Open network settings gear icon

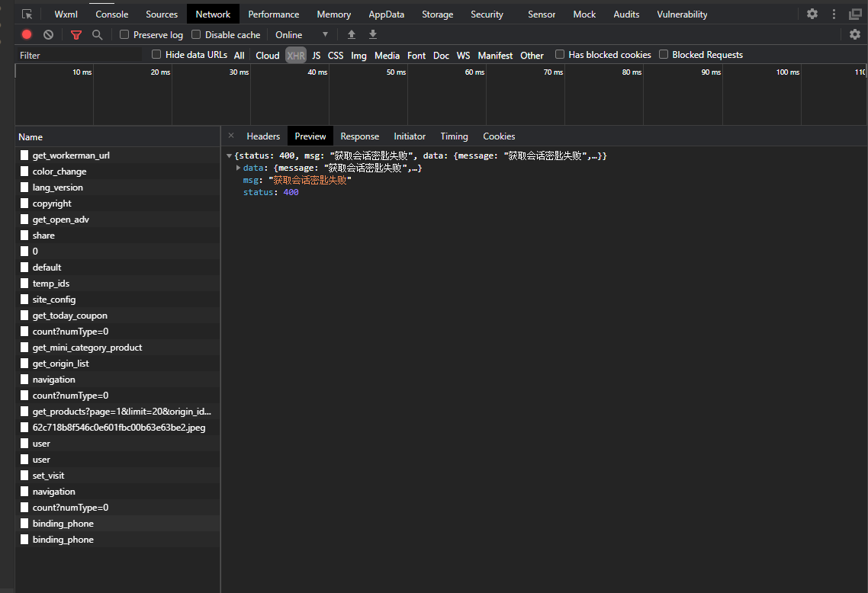point(855,34)
